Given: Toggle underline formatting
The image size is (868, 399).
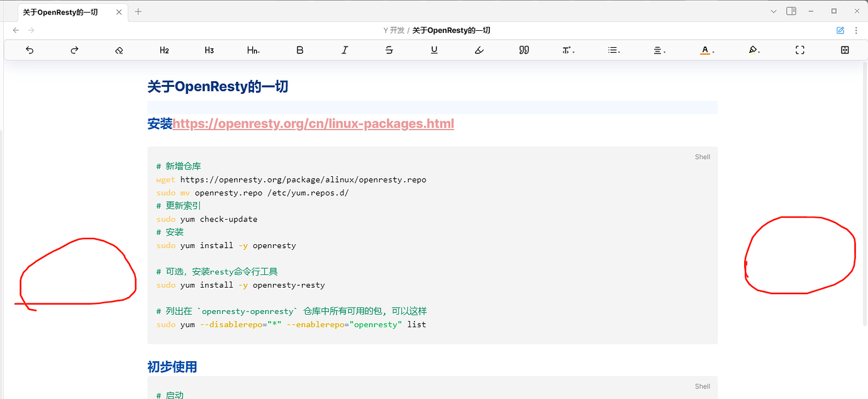Looking at the screenshot, I should coord(434,50).
